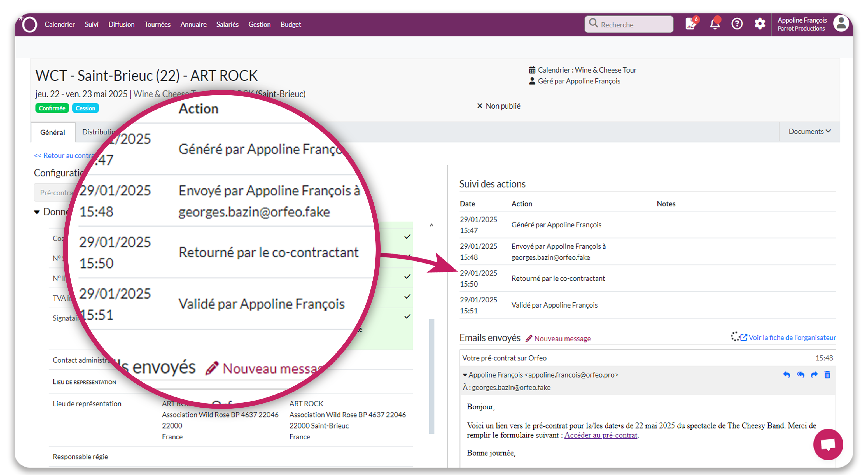Image resolution: width=868 pixels, height=475 pixels.
Task: Open the notifications bell
Action: coord(715,24)
